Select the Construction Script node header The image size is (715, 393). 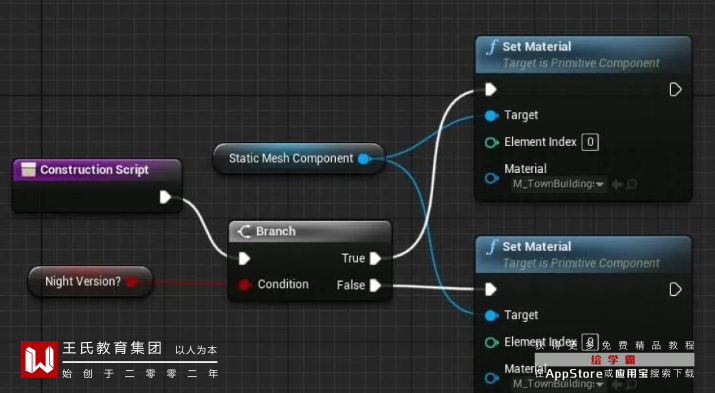(97, 170)
